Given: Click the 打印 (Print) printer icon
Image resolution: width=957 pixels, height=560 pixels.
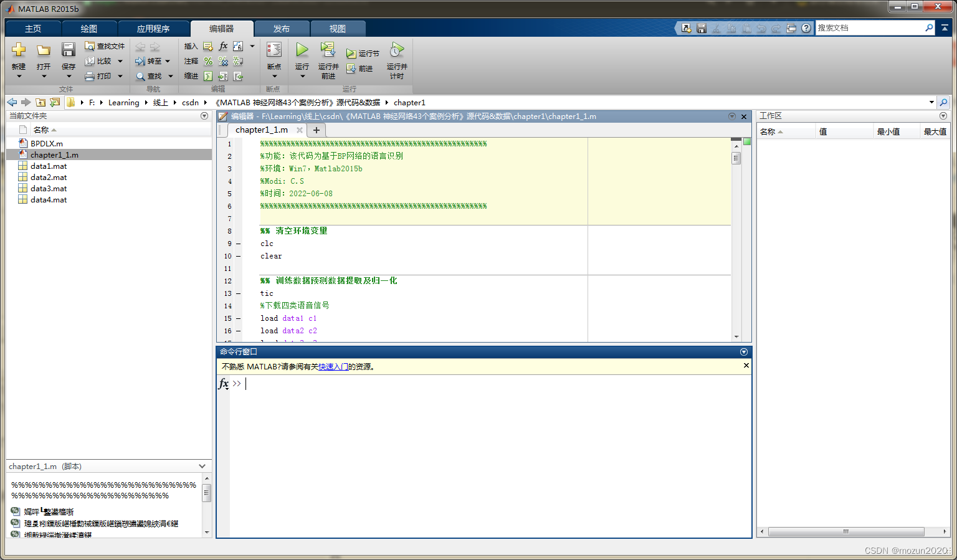Looking at the screenshot, I should click(90, 76).
